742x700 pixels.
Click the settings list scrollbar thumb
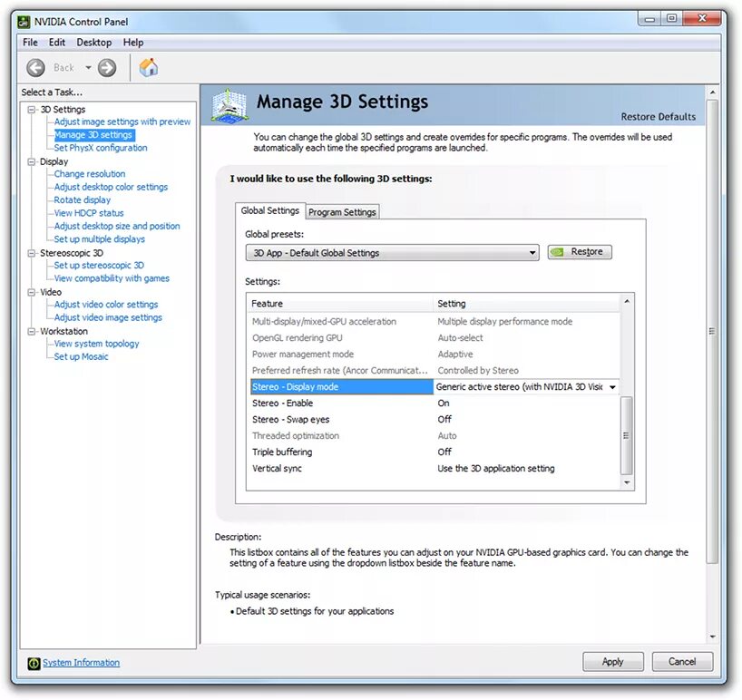[x=626, y=435]
